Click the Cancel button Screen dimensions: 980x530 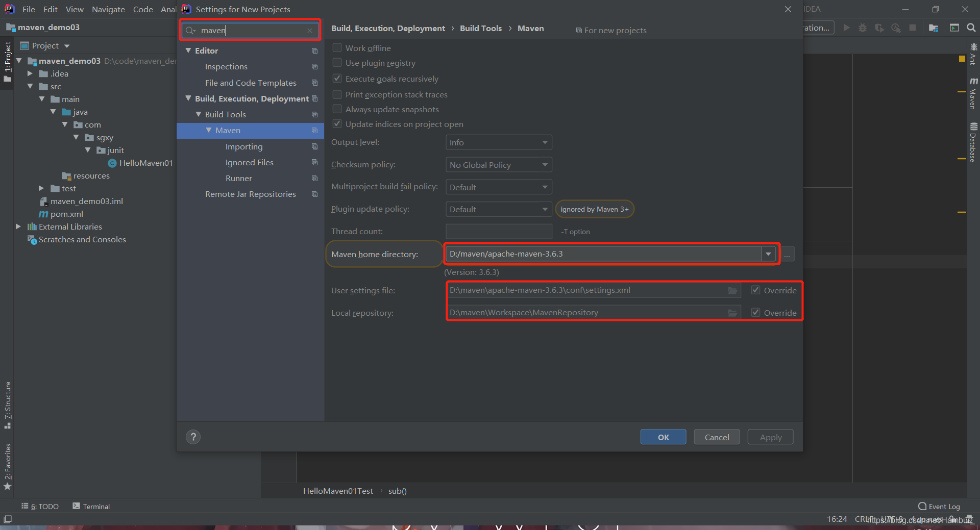pyautogui.click(x=717, y=437)
